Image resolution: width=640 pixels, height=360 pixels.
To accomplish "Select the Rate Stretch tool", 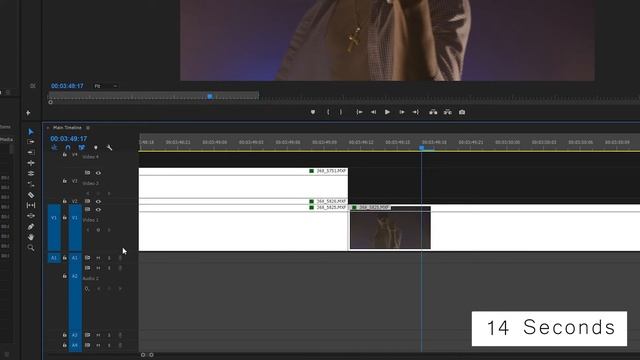I will pyautogui.click(x=31, y=184).
